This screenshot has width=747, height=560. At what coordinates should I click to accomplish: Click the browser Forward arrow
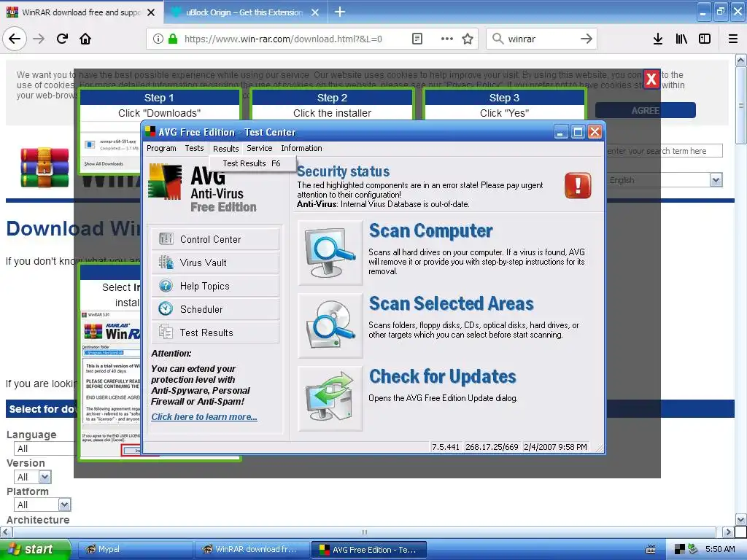(39, 39)
